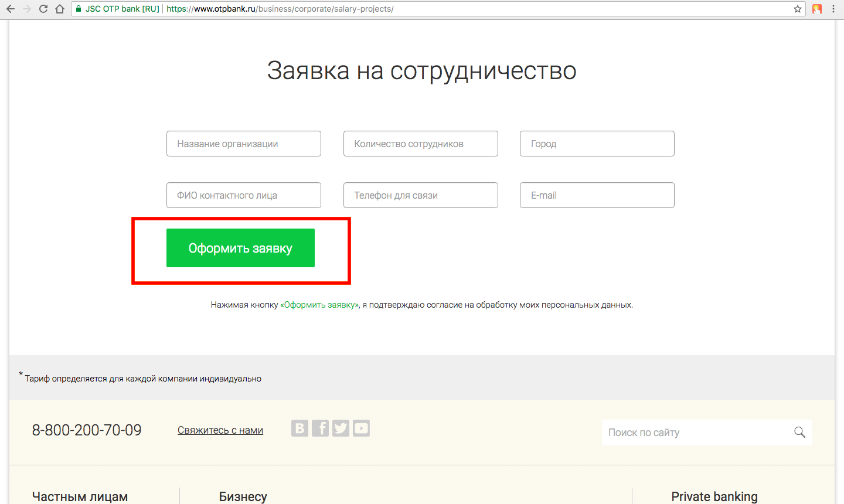Click into the E-mail field

[x=597, y=195]
